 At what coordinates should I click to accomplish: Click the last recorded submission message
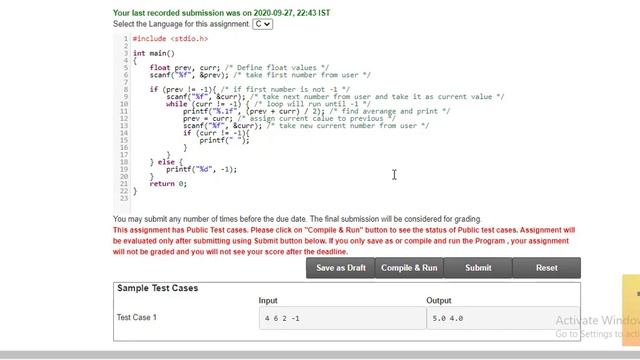click(222, 13)
